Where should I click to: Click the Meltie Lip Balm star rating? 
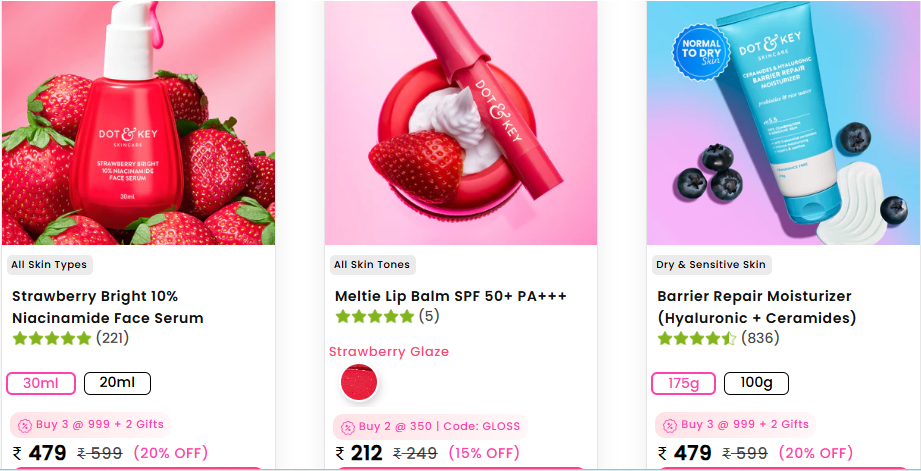[375, 317]
